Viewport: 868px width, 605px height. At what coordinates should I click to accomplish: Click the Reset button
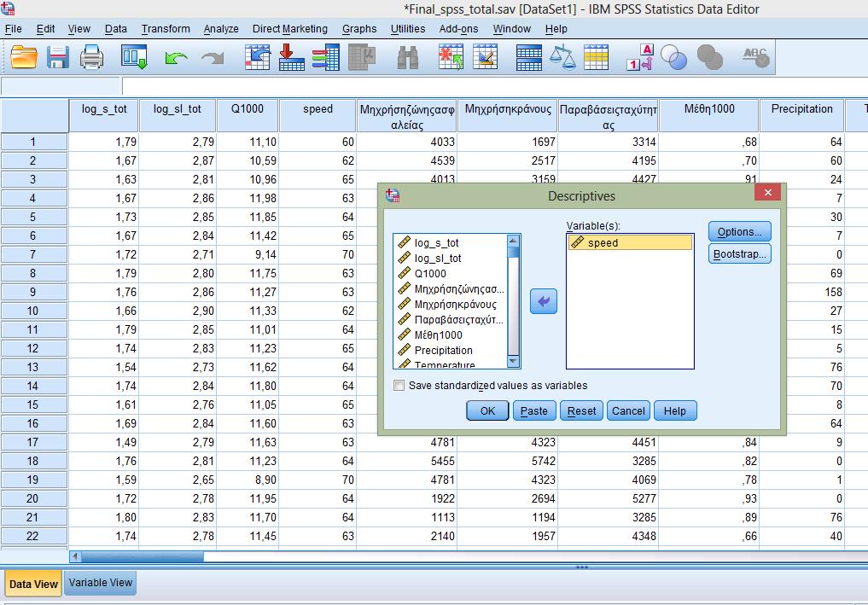[x=581, y=410]
